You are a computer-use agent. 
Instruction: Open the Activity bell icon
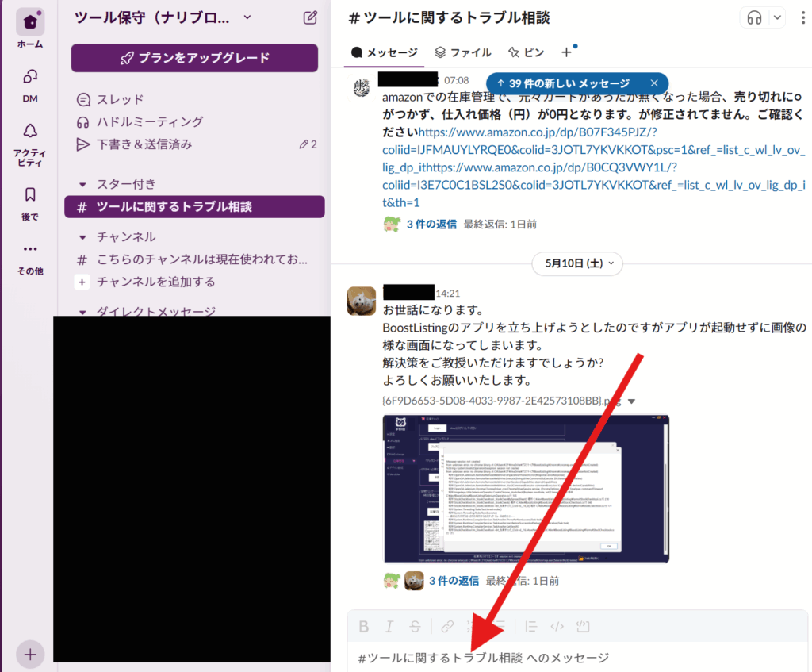click(30, 131)
